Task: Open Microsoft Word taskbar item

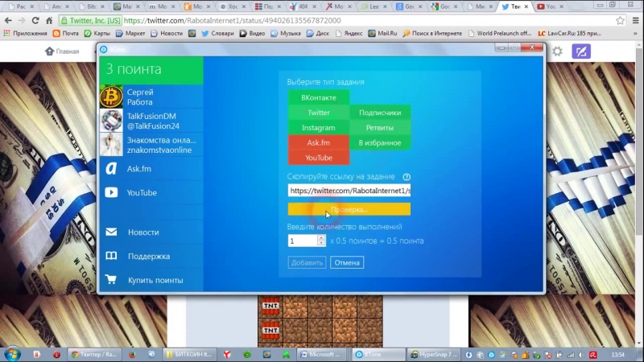Action: (x=324, y=354)
